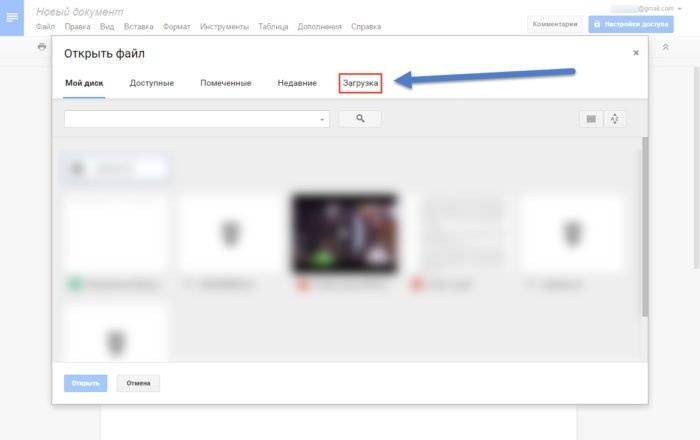The height and width of the screenshot is (440, 700).
Task: Collapse toolbar with double chevron icon
Action: 666,48
